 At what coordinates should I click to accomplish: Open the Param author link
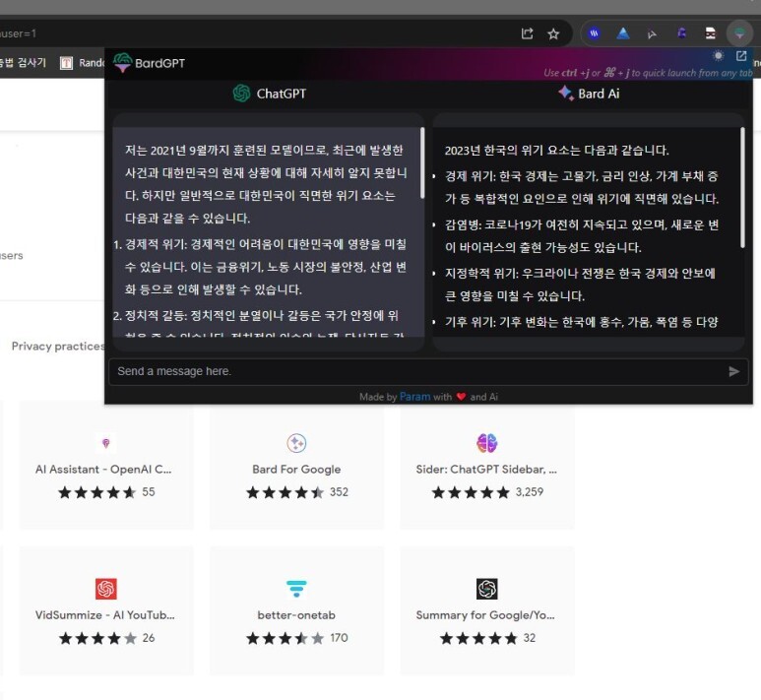[414, 397]
